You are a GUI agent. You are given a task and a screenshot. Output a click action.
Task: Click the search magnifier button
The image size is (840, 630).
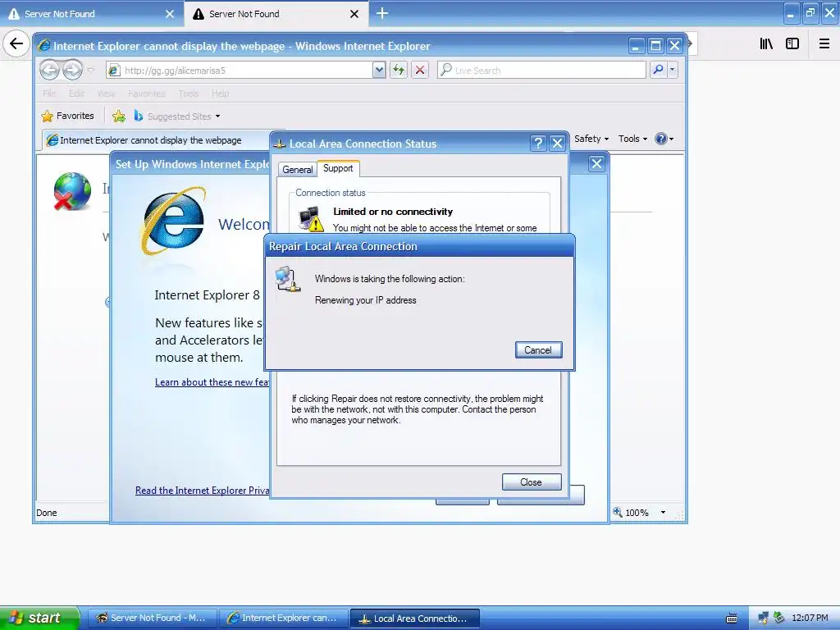point(658,70)
